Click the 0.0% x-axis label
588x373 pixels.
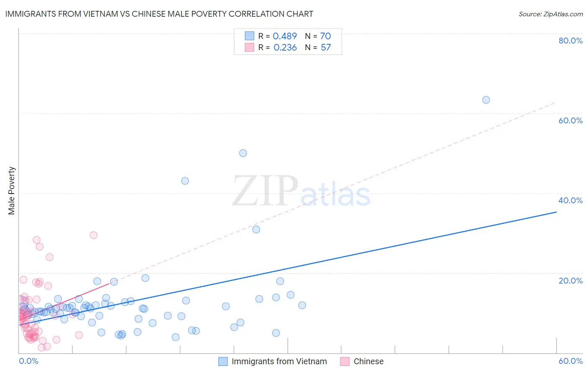pyautogui.click(x=28, y=361)
